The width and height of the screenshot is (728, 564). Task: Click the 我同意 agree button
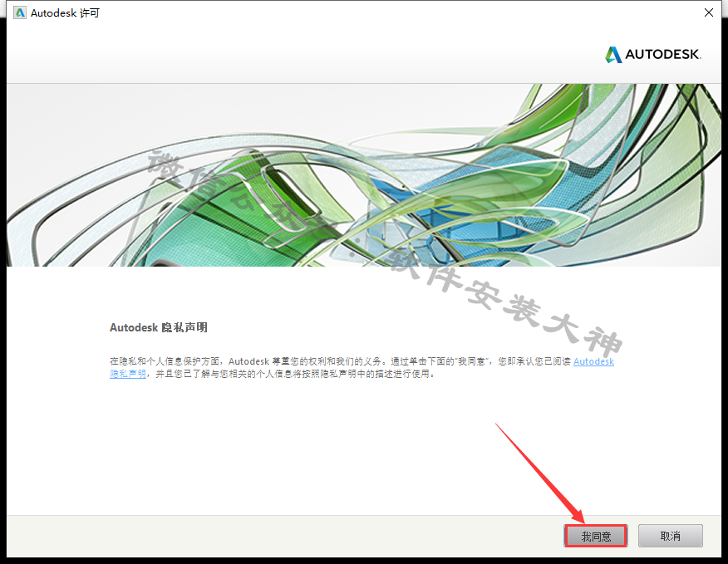click(x=596, y=536)
